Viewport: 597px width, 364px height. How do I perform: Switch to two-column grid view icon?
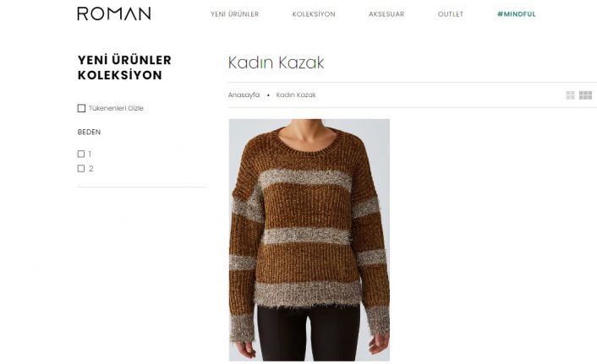(570, 95)
